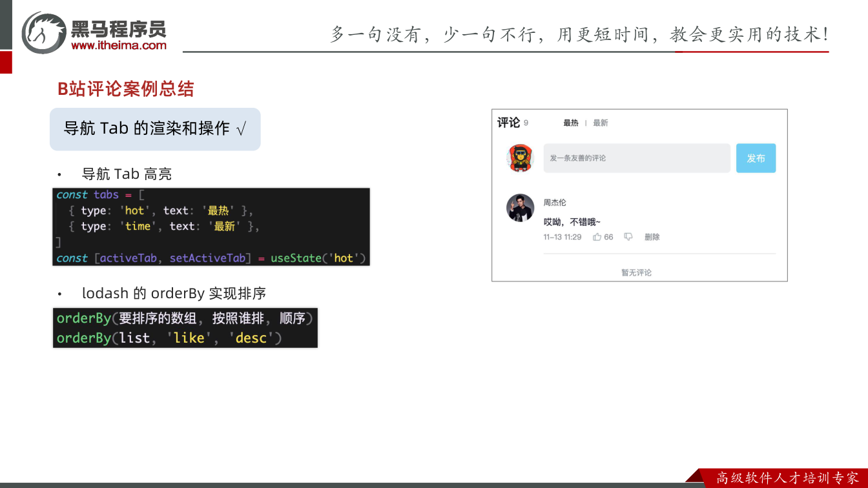Viewport: 868px width, 488px height.
Task: Click 周杰伦's avatar picture
Action: (520, 208)
